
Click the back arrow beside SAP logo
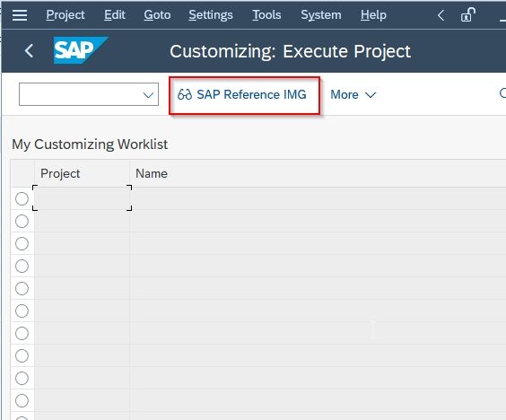click(29, 50)
